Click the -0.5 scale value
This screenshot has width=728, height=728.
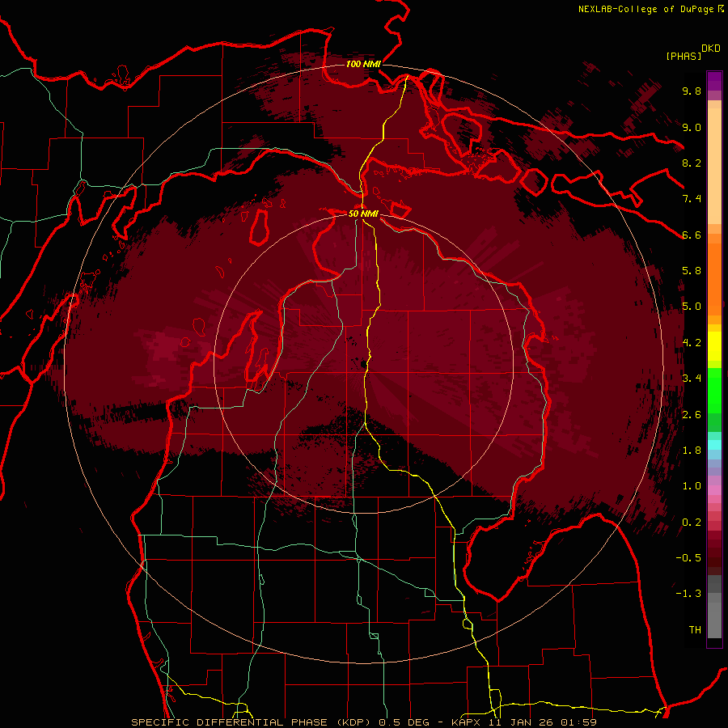pyautogui.click(x=688, y=558)
